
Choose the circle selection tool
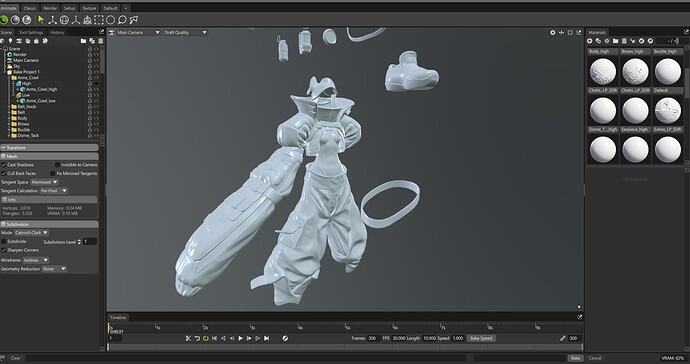click(x=110, y=20)
